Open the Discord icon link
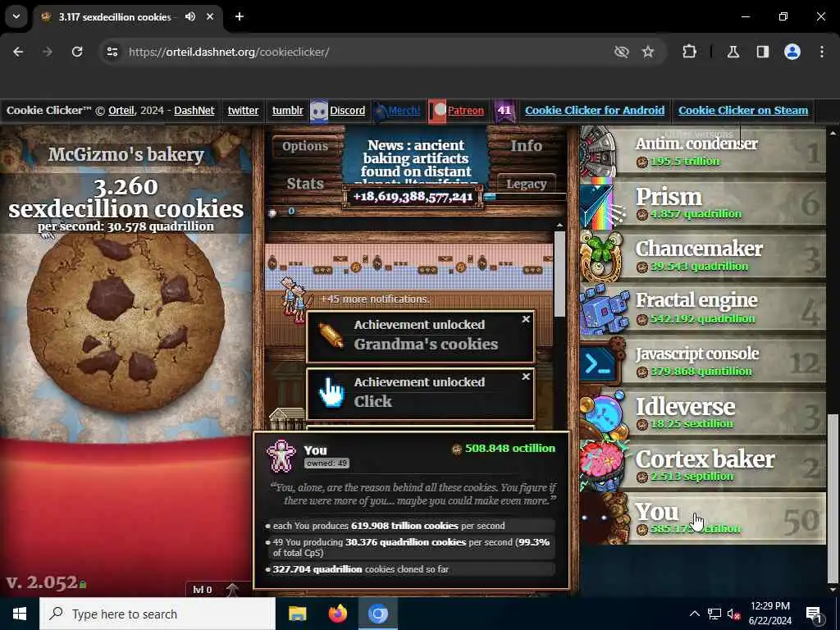 pyautogui.click(x=319, y=112)
